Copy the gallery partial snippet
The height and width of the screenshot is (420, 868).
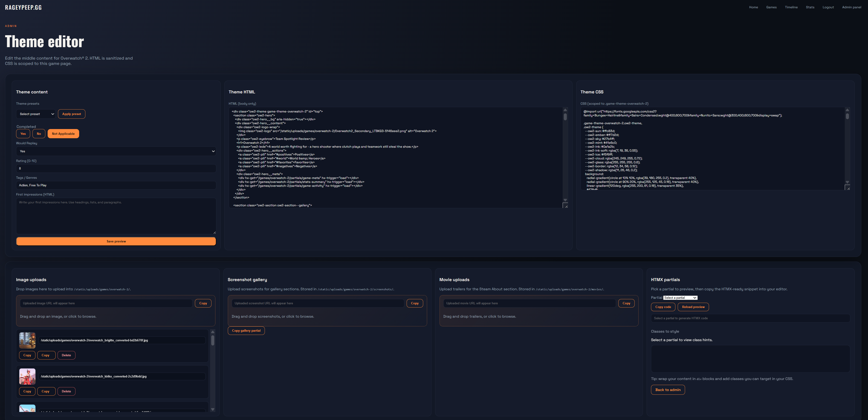click(246, 330)
